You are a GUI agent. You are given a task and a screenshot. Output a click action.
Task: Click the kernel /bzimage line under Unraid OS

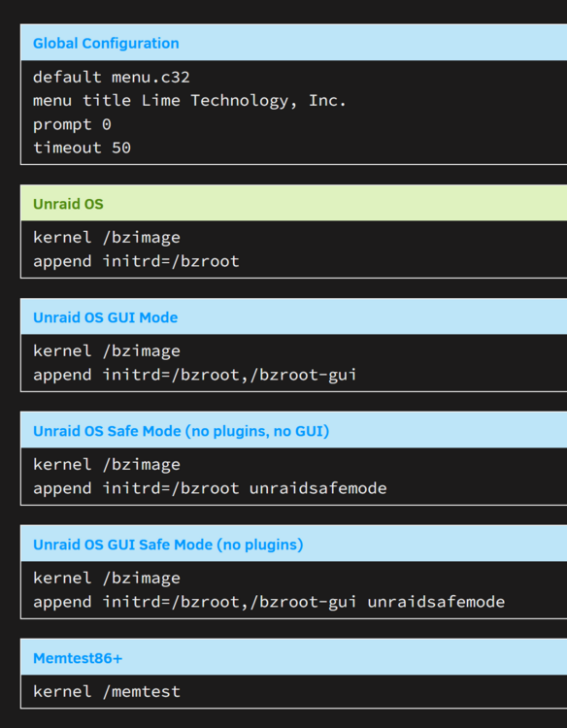[x=107, y=238]
